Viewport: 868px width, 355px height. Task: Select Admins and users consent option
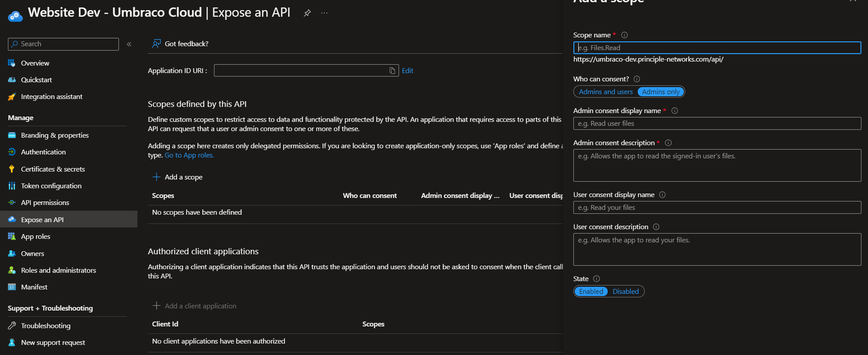[x=606, y=92]
